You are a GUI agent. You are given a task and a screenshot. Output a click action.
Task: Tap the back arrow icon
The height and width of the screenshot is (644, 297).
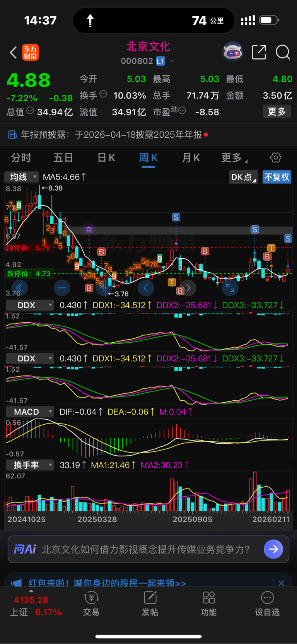click(x=14, y=52)
